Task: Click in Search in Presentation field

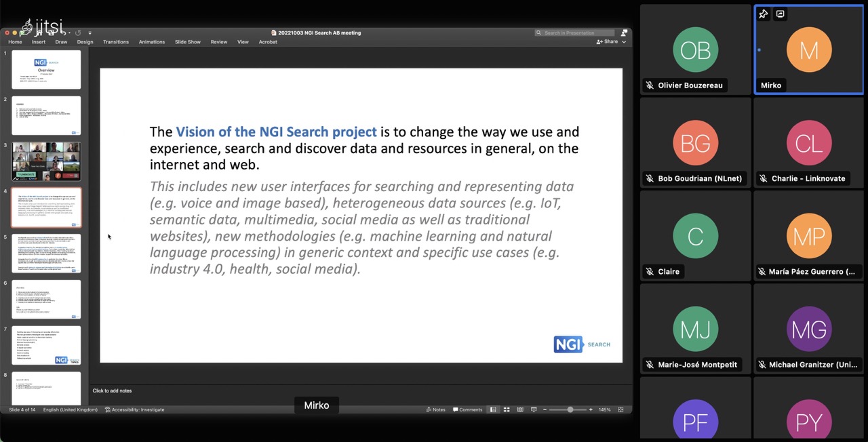Action: pyautogui.click(x=574, y=33)
